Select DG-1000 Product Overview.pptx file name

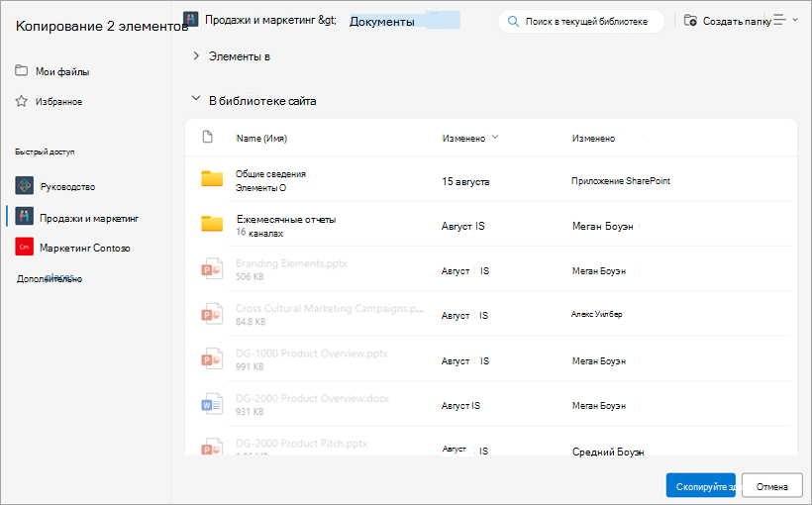(311, 353)
